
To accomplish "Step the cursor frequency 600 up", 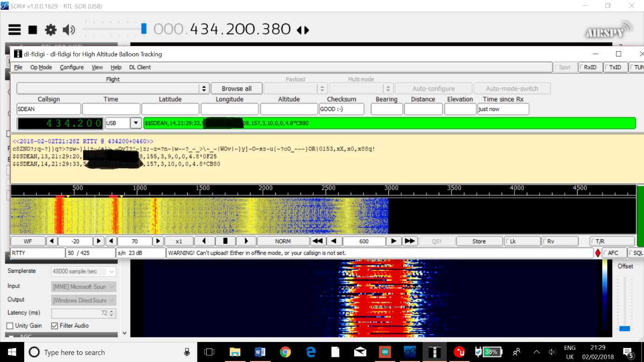I will click(x=393, y=241).
